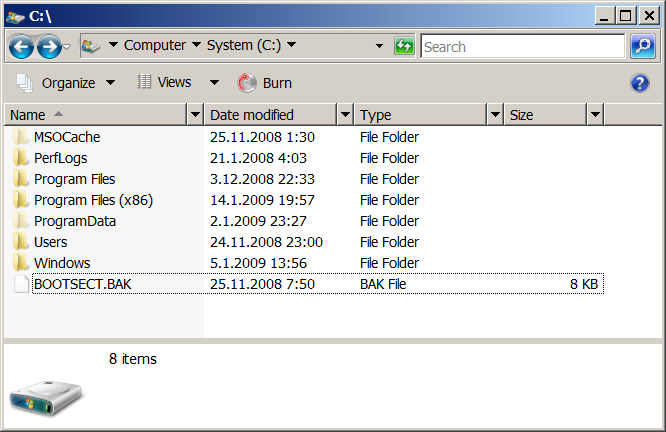This screenshot has height=432, width=666.
Task: Open the Organize menu
Action: pyautogui.click(x=66, y=83)
